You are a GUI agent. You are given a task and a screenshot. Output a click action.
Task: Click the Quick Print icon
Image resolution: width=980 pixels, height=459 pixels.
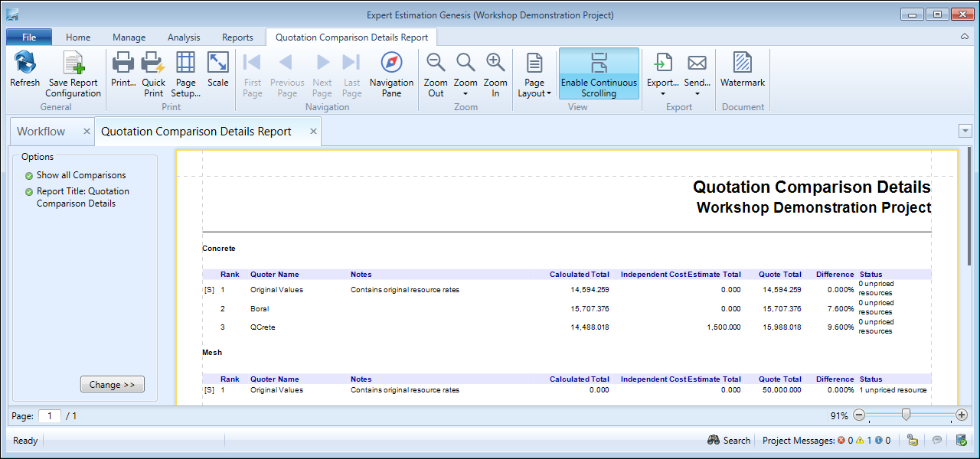153,63
